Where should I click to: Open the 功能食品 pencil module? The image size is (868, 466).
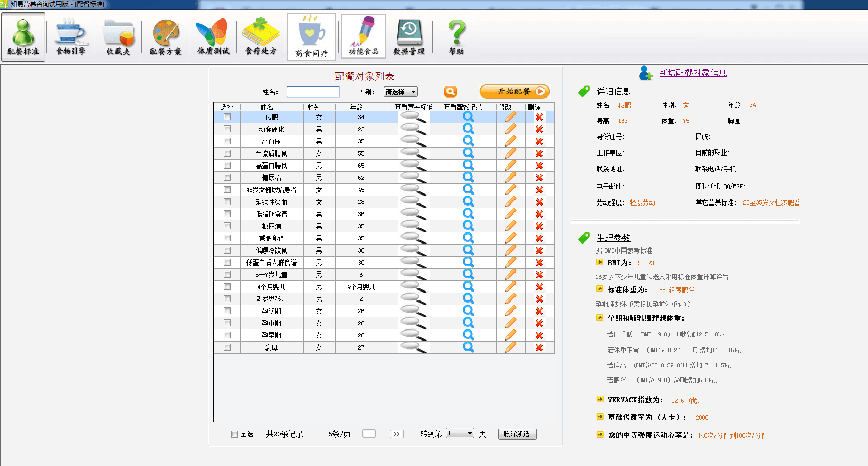pos(364,36)
